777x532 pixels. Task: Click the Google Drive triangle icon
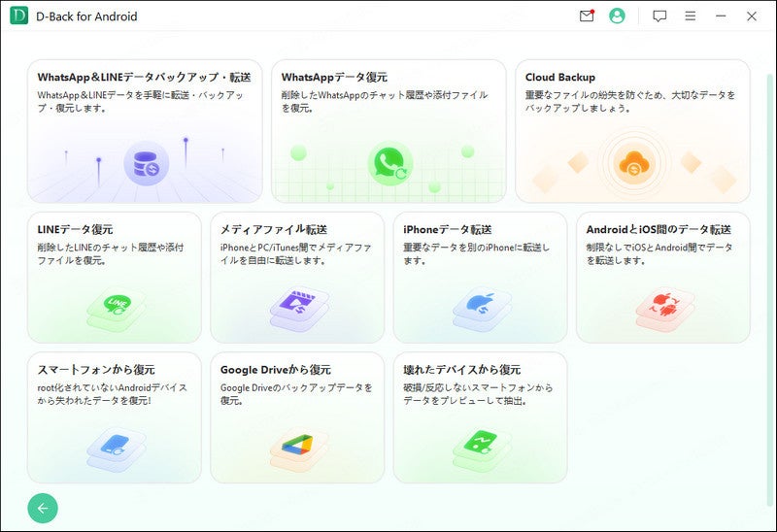[299, 449]
